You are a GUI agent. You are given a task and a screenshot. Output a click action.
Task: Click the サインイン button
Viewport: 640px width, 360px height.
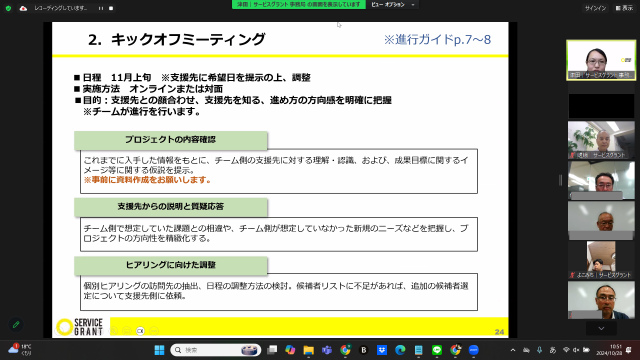[595, 8]
